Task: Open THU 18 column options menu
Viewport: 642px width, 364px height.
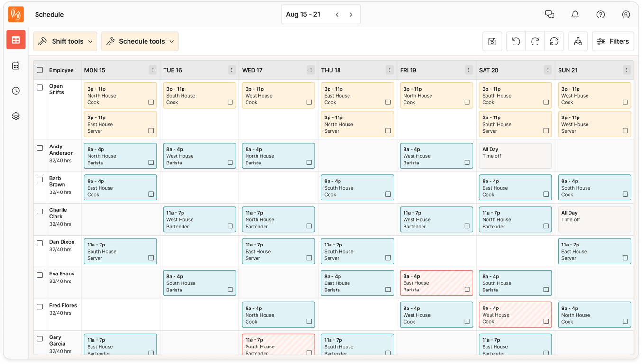Action: 390,70
